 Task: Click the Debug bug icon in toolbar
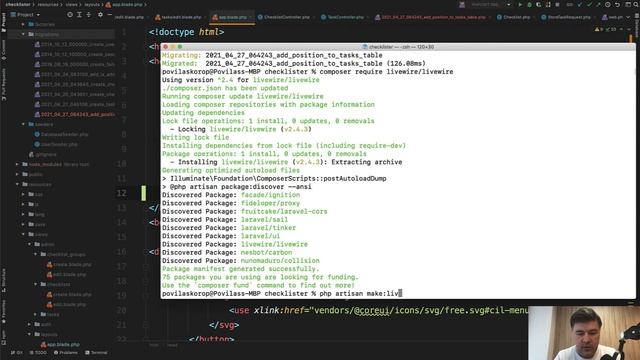[x=529, y=4]
